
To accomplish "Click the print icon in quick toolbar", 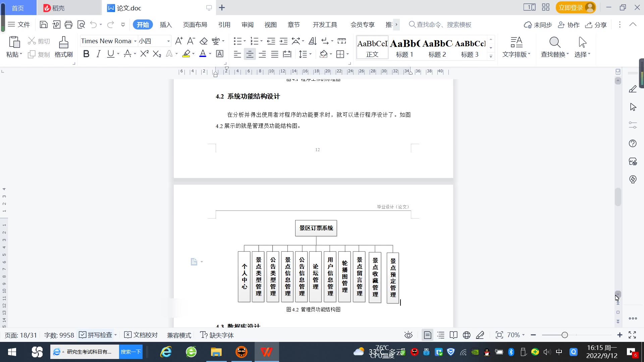I will (68, 24).
